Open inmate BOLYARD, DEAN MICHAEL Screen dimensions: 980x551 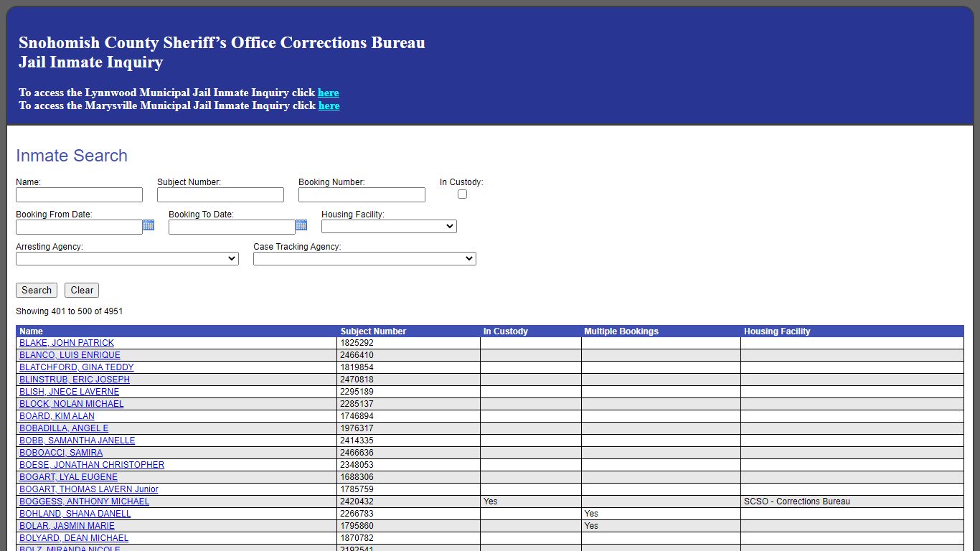point(74,538)
